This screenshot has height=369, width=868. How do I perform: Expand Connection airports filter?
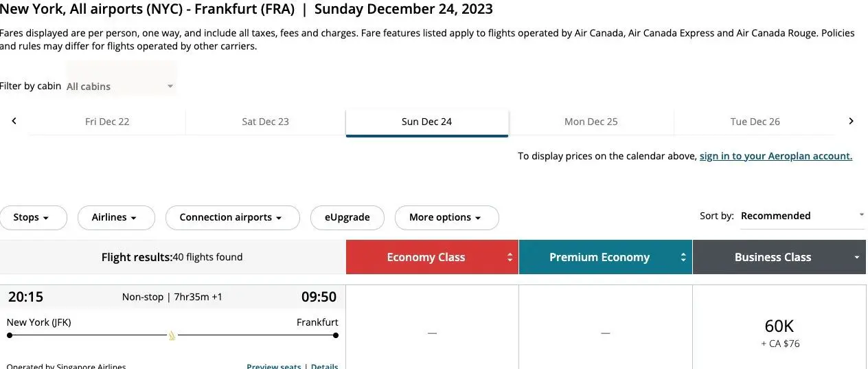[233, 217]
